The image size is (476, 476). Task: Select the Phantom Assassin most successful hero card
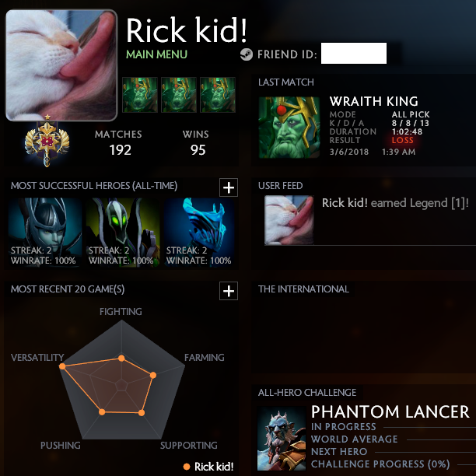click(x=45, y=233)
